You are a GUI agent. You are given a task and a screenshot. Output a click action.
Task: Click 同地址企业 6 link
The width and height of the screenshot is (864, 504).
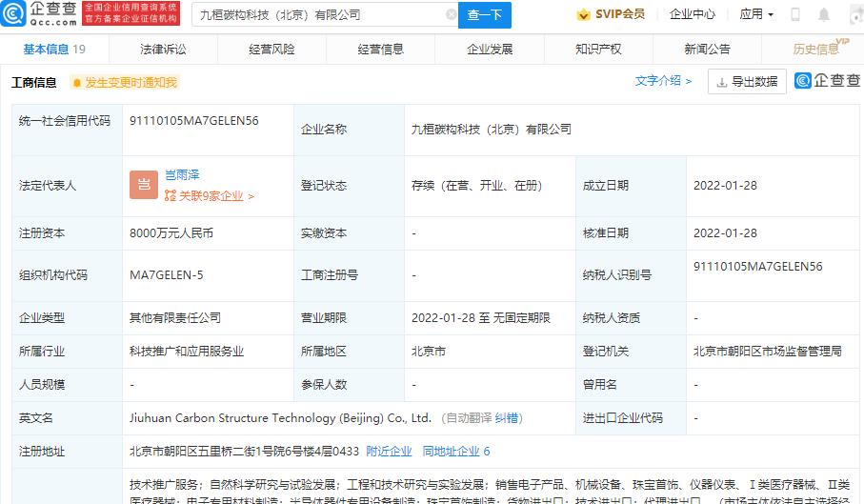[x=455, y=451]
